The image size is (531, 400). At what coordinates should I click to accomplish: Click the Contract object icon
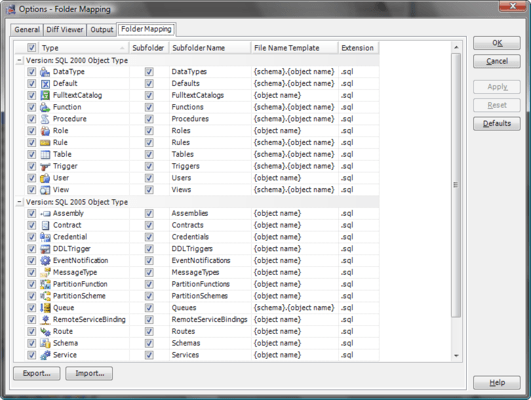point(45,225)
